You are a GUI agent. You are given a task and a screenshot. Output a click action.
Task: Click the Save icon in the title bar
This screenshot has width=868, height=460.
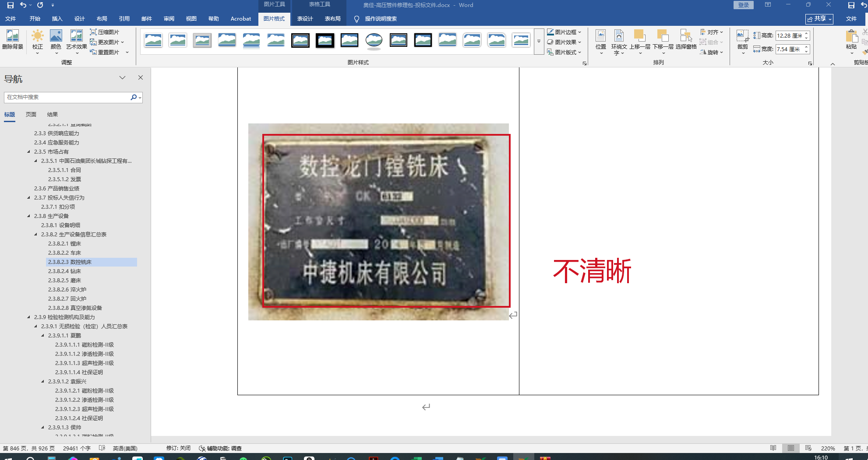point(11,5)
